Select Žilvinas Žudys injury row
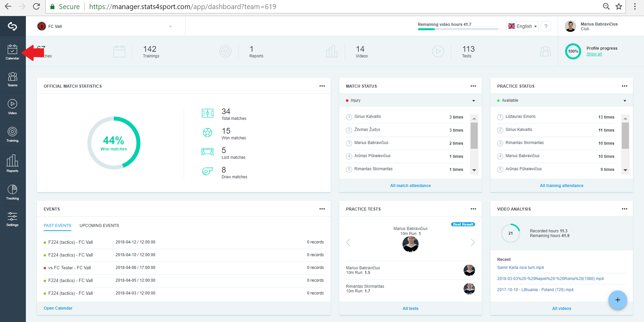 [x=404, y=130]
